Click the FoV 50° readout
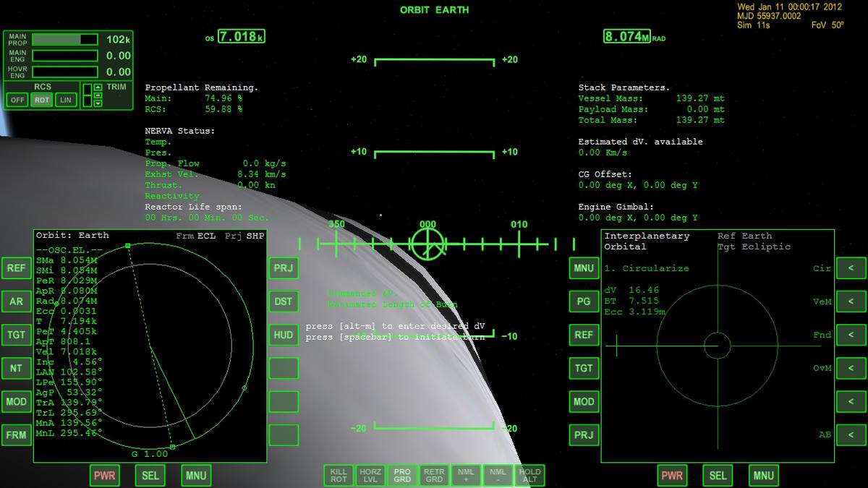 pyautogui.click(x=827, y=25)
